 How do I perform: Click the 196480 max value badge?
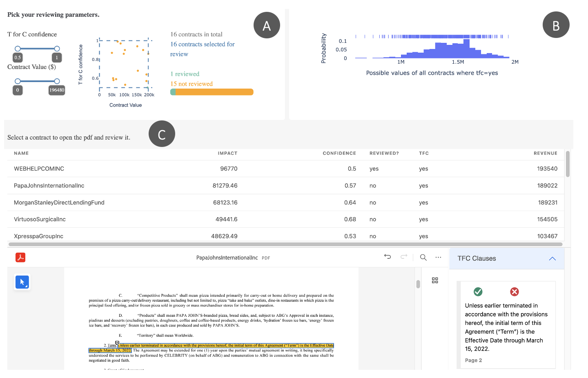57,90
